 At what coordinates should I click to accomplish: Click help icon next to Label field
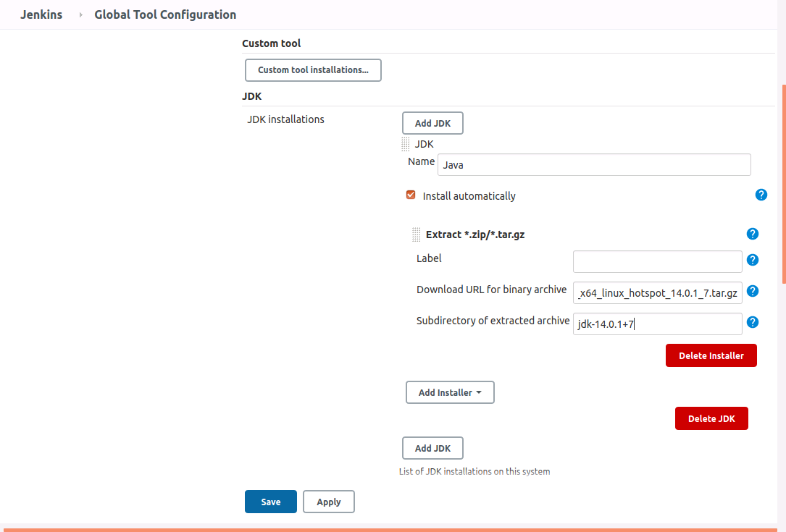click(752, 260)
